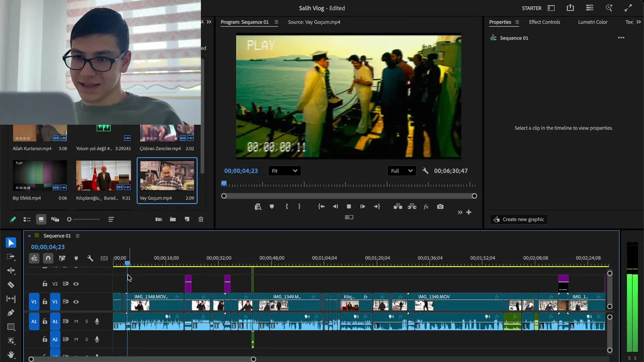644x362 pixels.
Task: Mute the A1 audio track
Action: pyautogui.click(x=76, y=321)
